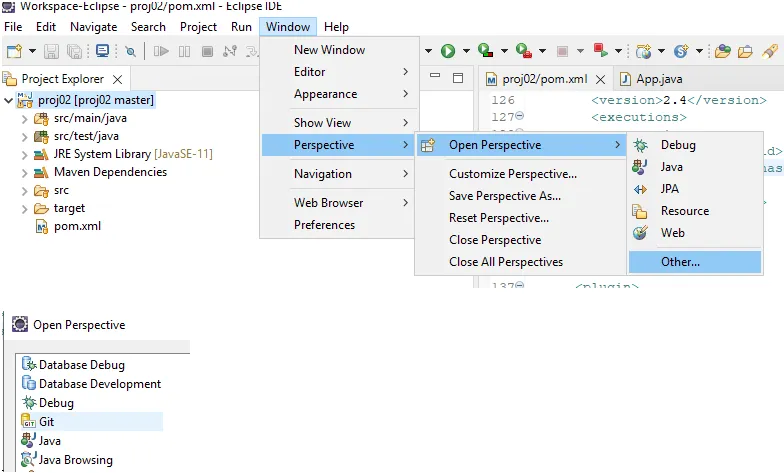Choose New Window from Window menu
The height and width of the screenshot is (473, 784).
click(x=339, y=50)
